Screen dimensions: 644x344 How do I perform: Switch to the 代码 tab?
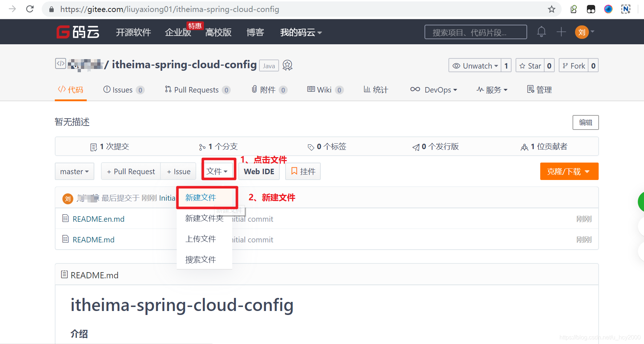(x=71, y=90)
